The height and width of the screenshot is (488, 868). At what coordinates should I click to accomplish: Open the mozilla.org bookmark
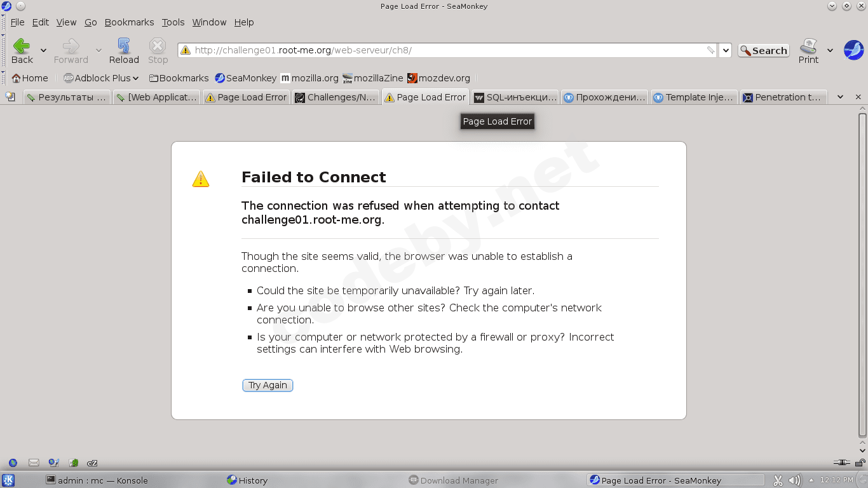pyautogui.click(x=309, y=78)
